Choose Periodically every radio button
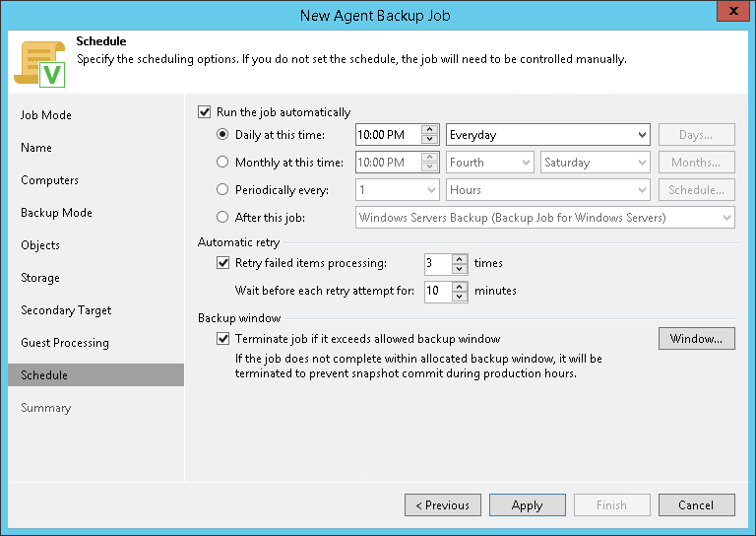756x536 pixels. click(222, 189)
